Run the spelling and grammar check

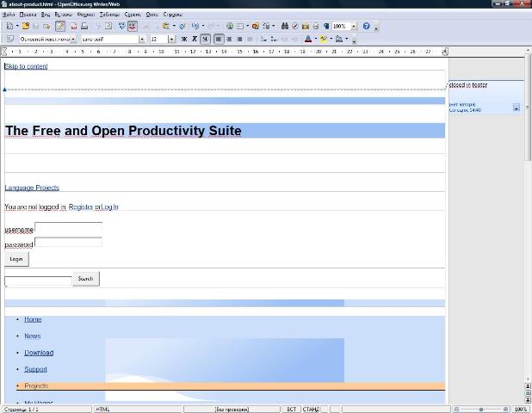[x=121, y=26]
